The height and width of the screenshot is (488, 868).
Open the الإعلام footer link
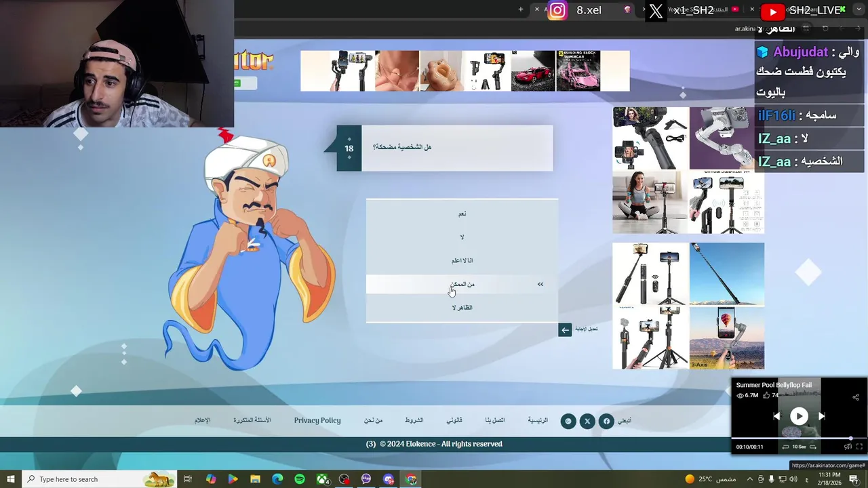[203, 420]
